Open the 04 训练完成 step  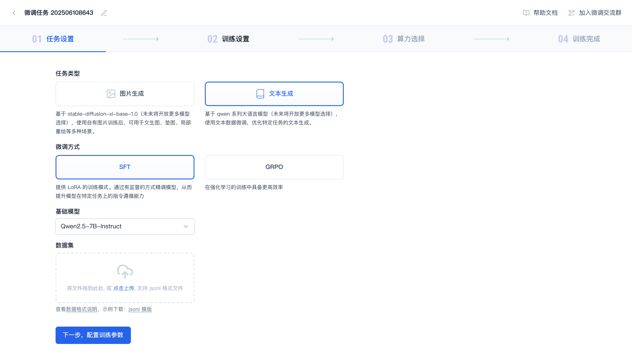(x=579, y=39)
